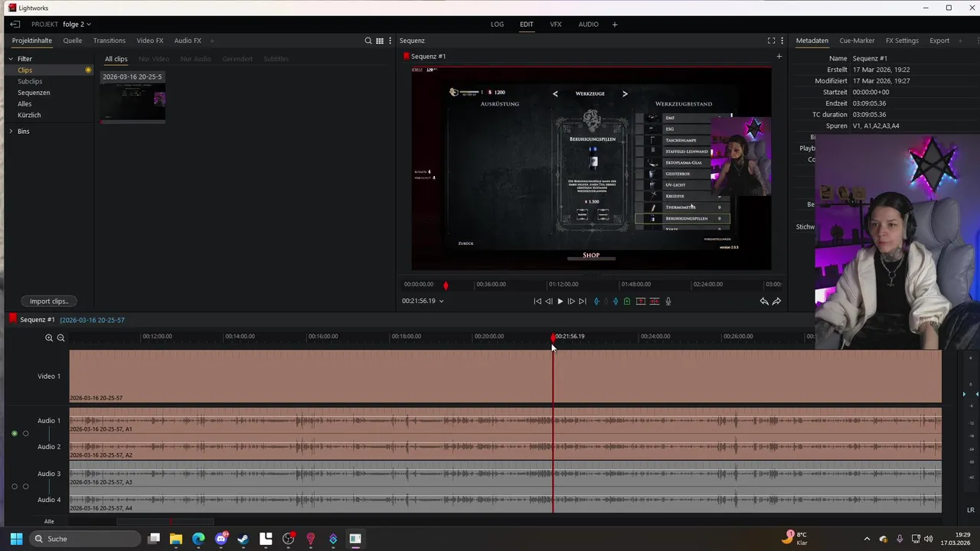This screenshot has height=551, width=980.
Task: Switch to the VFX workspace
Action: pyautogui.click(x=556, y=24)
